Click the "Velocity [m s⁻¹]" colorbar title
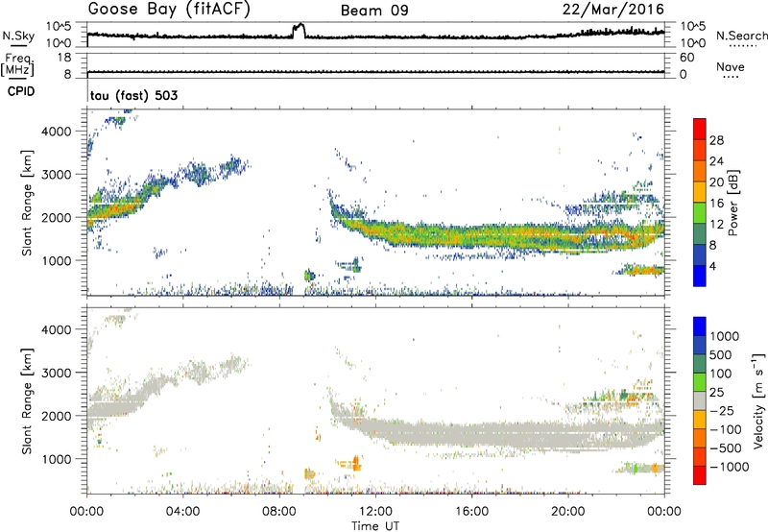768x532 pixels. (758, 400)
